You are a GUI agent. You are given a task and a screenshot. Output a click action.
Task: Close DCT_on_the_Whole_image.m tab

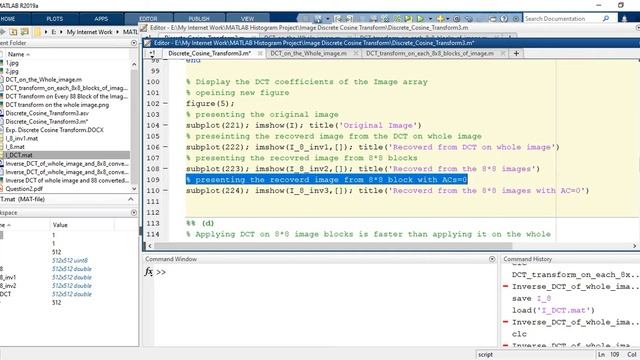[x=356, y=53]
